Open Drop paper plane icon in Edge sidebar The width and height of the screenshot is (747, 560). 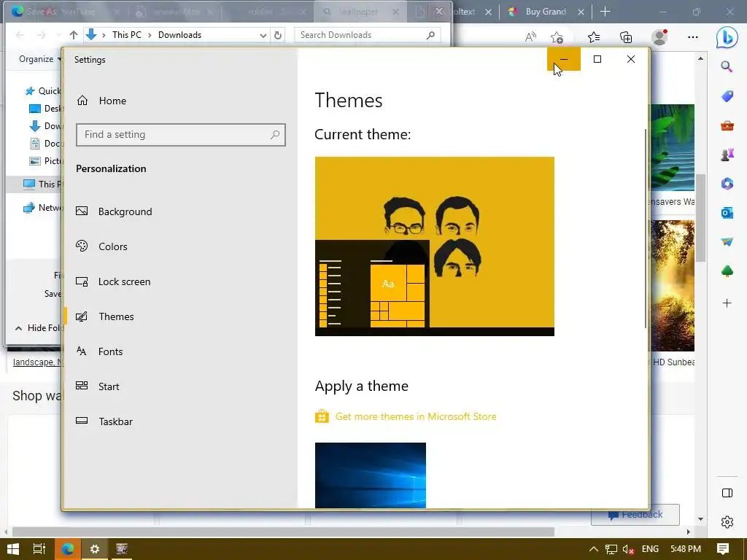tap(727, 242)
